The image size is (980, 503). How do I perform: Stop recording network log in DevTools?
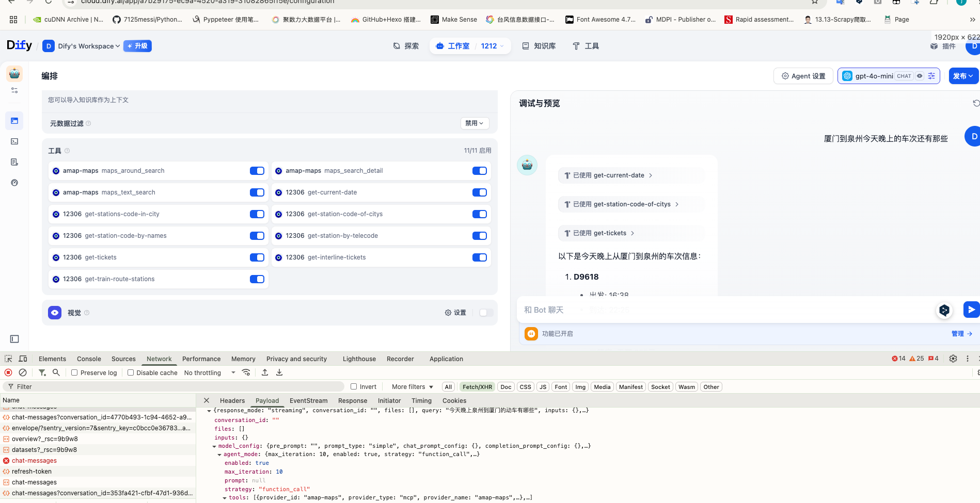tap(8, 372)
